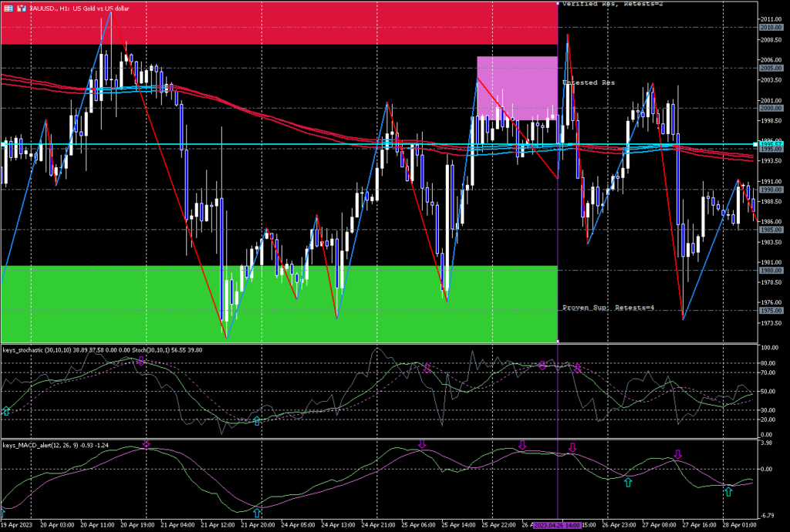
Task: Click the 20.00 level on stochastic scale
Action: (x=769, y=419)
